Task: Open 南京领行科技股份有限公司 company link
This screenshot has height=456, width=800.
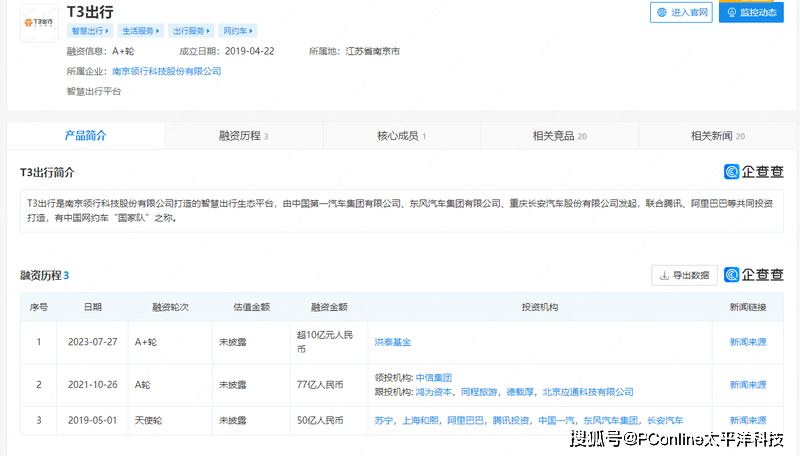Action: (x=167, y=71)
